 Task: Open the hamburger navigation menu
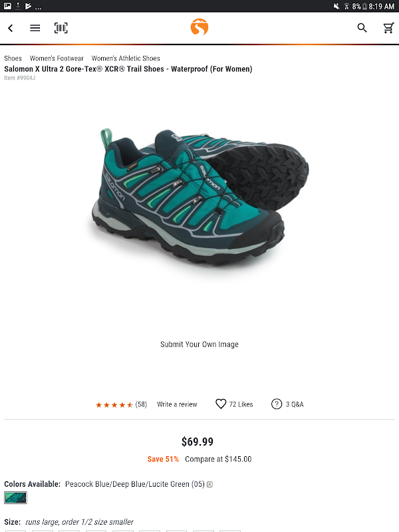coord(35,28)
